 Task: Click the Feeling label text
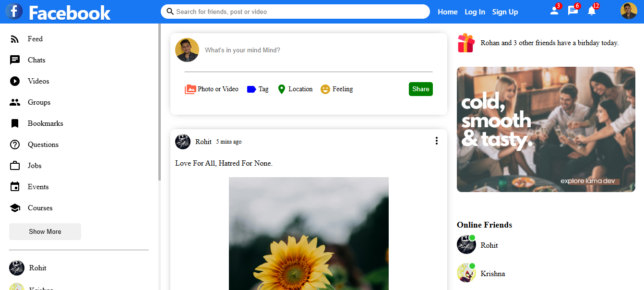click(343, 89)
